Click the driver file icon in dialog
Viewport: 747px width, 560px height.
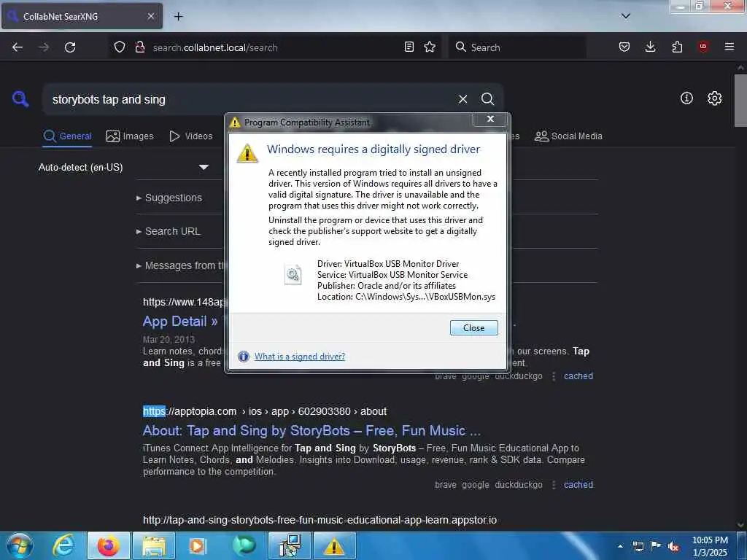pyautogui.click(x=293, y=274)
